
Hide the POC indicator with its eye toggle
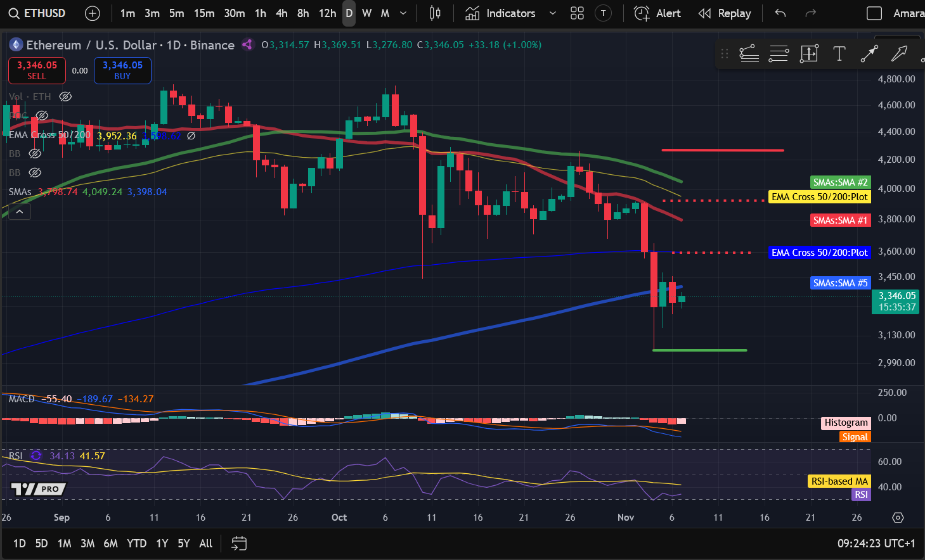tap(42, 116)
